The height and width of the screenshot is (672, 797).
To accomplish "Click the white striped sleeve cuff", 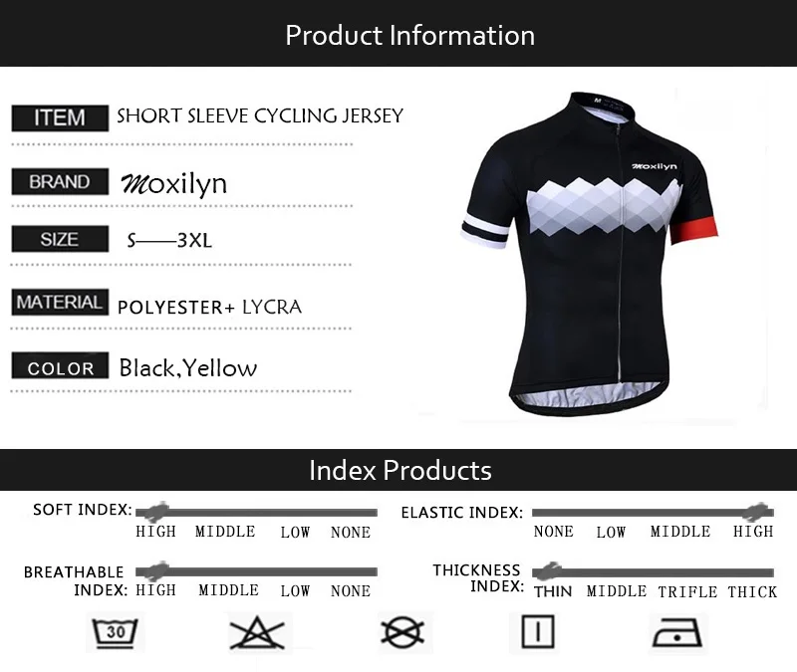I will [485, 231].
